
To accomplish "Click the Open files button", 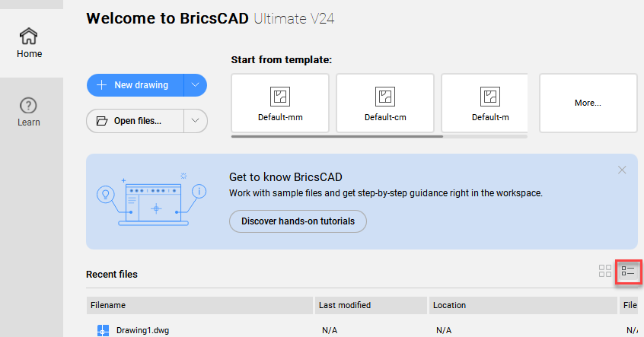I will coord(135,120).
